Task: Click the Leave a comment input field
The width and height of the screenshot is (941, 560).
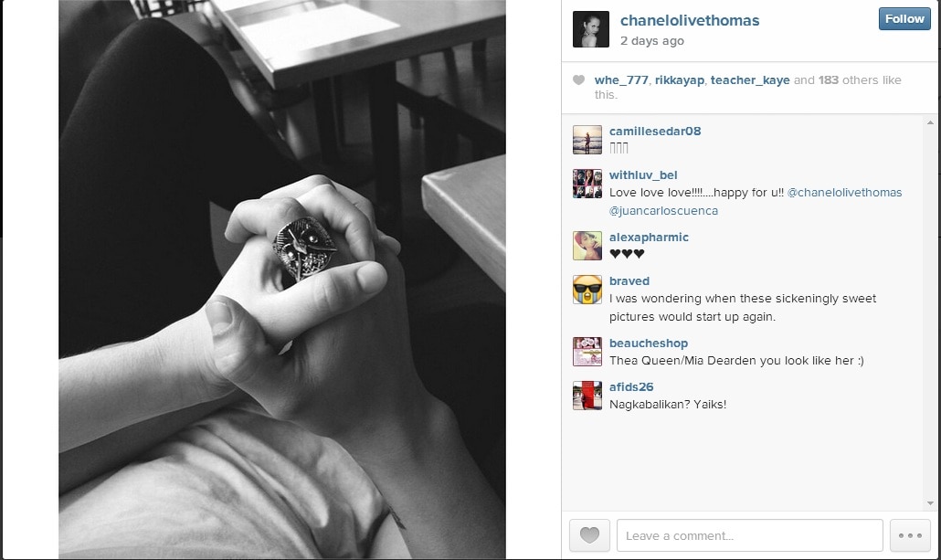Action: click(749, 534)
